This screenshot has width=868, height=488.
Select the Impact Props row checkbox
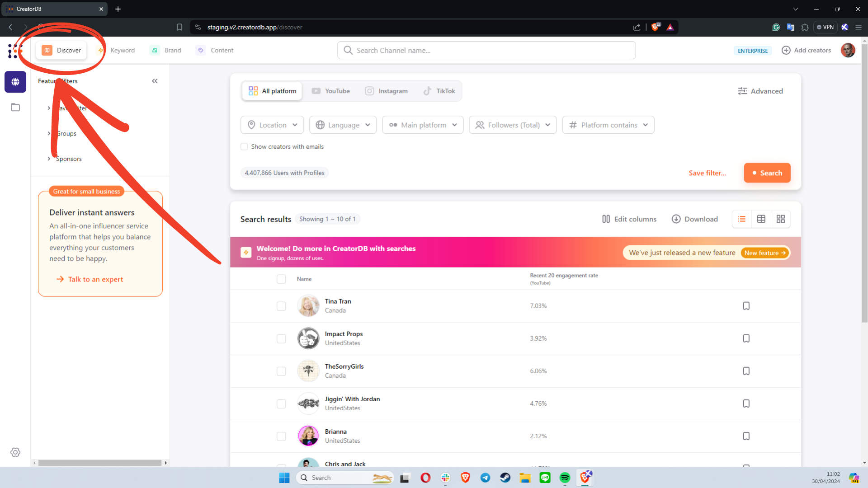coord(281,338)
